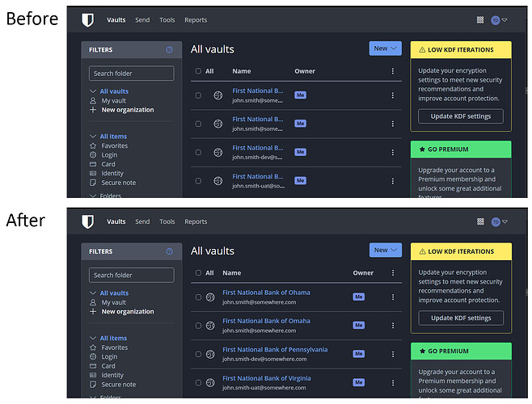Click Update KDF settings in the After screenshot
The height and width of the screenshot is (404, 532).
[461, 318]
